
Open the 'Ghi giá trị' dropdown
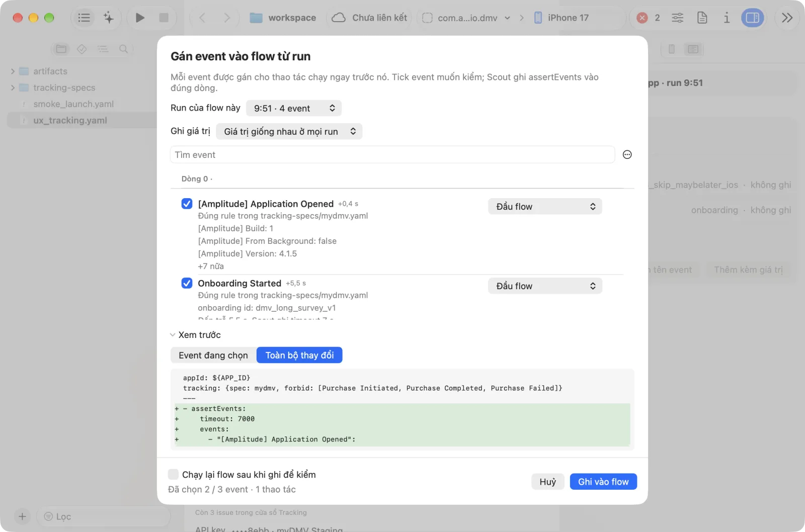[289, 131]
